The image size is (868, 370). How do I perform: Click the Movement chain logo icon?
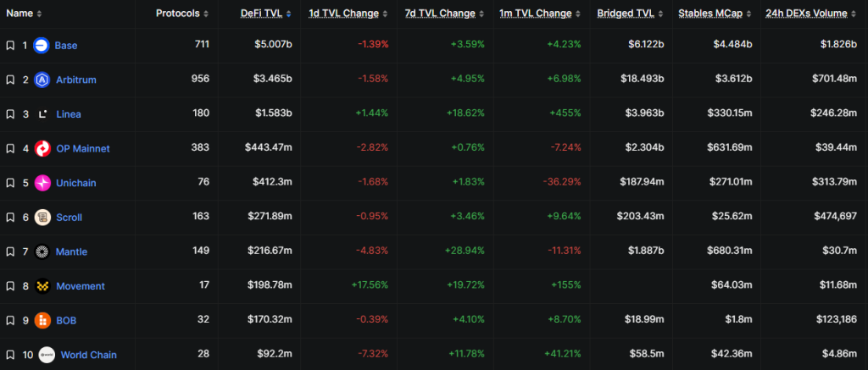42,286
